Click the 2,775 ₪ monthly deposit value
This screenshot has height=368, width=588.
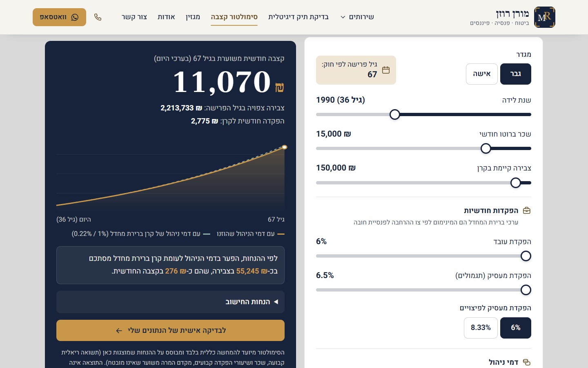pos(205,121)
